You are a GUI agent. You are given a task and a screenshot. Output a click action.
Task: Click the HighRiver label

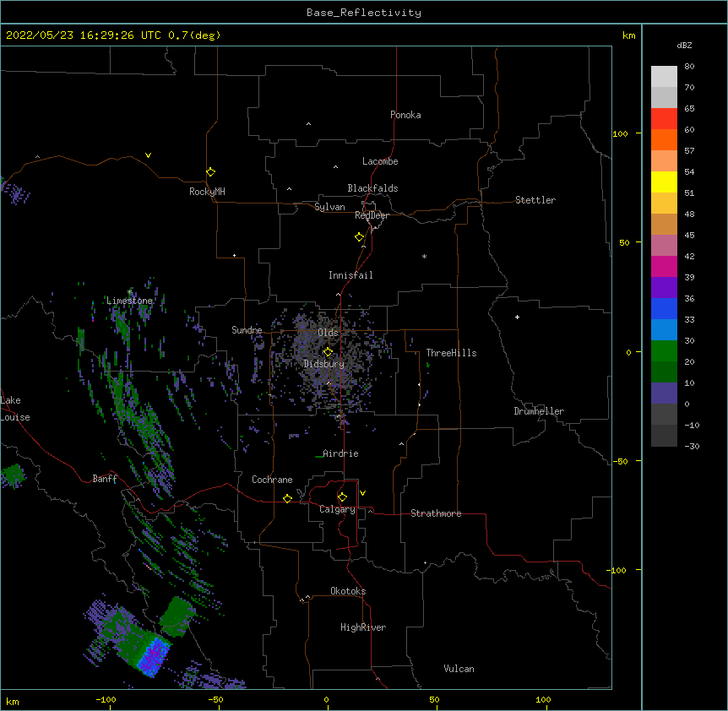(363, 627)
